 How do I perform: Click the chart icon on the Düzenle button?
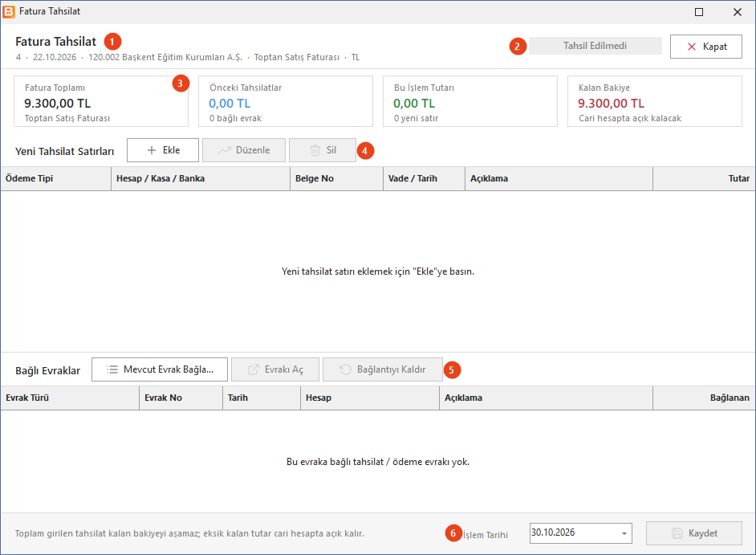[x=225, y=150]
